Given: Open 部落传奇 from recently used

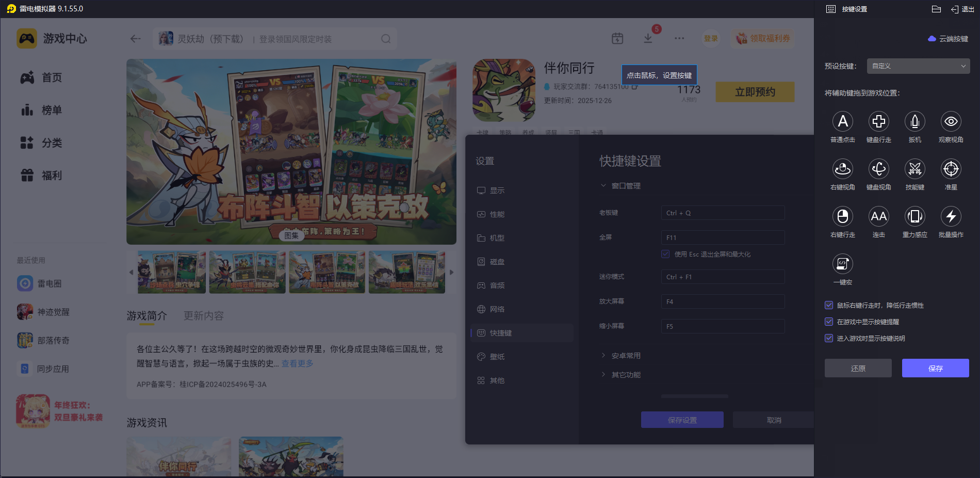Looking at the screenshot, I should (43, 340).
